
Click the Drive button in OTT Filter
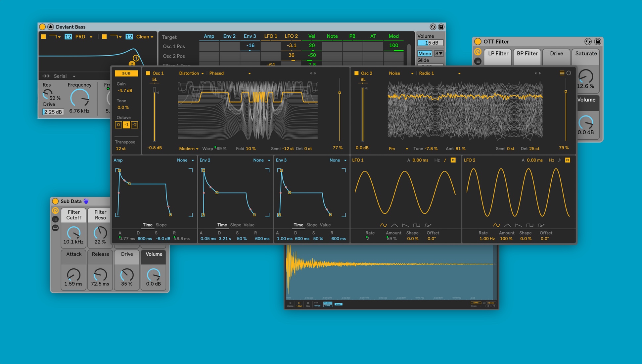click(x=555, y=53)
